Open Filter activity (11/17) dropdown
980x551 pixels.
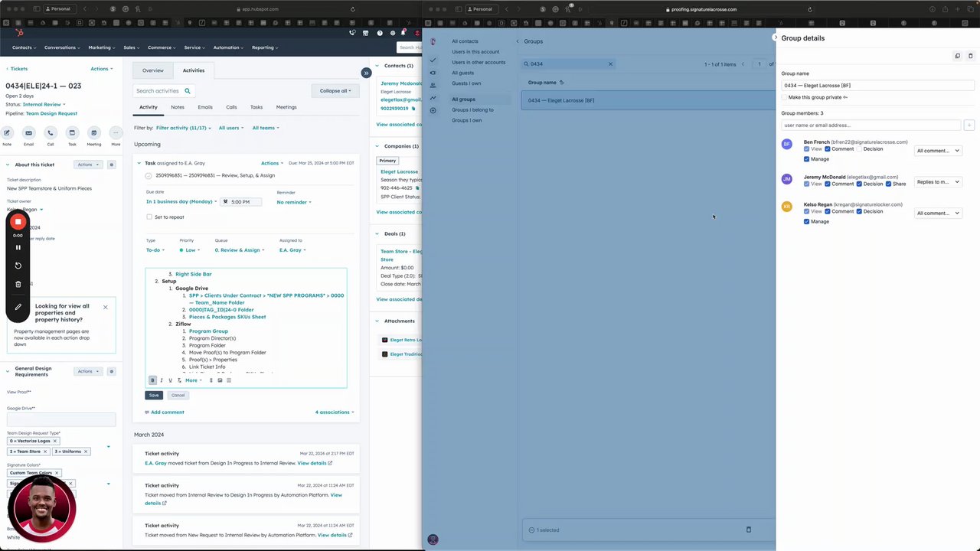184,128
